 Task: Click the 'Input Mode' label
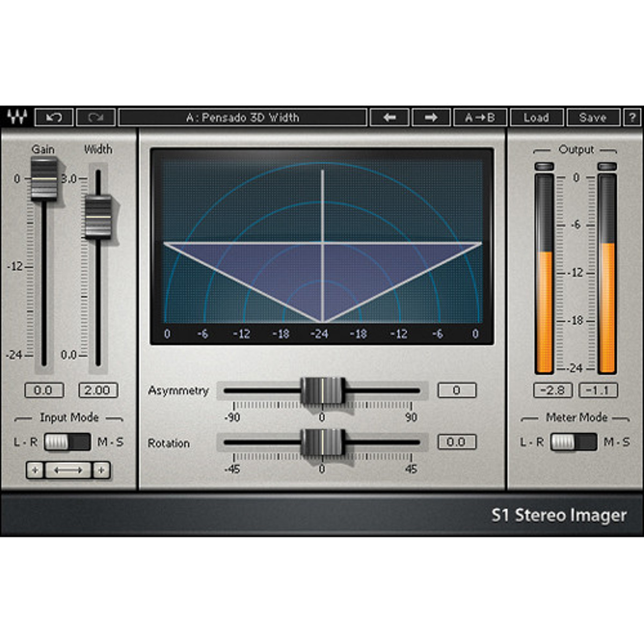pos(69,418)
